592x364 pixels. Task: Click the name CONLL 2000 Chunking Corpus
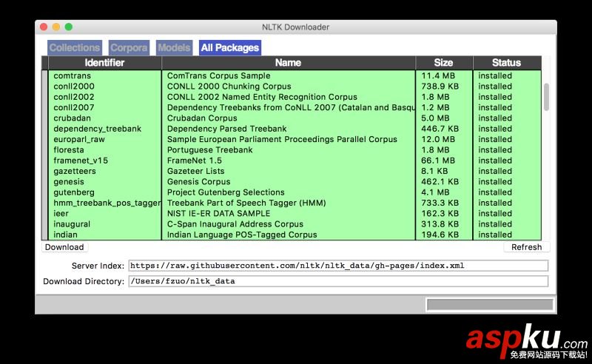(229, 87)
